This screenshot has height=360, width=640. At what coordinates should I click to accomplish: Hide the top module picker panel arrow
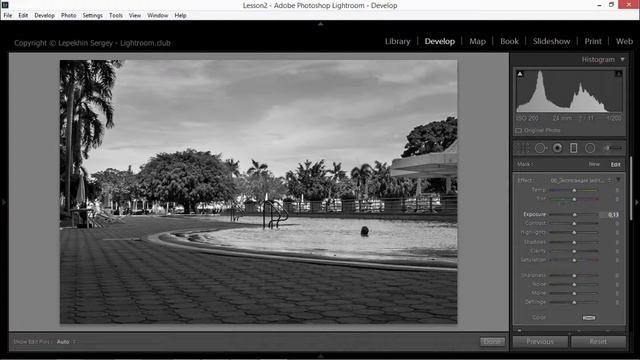click(320, 24)
